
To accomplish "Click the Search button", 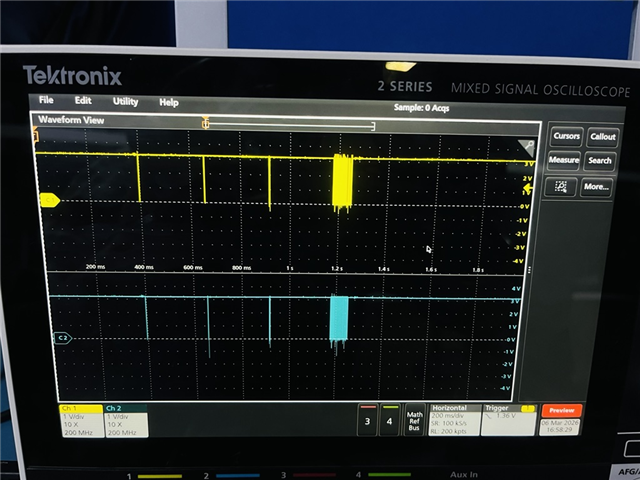I will coord(600,160).
